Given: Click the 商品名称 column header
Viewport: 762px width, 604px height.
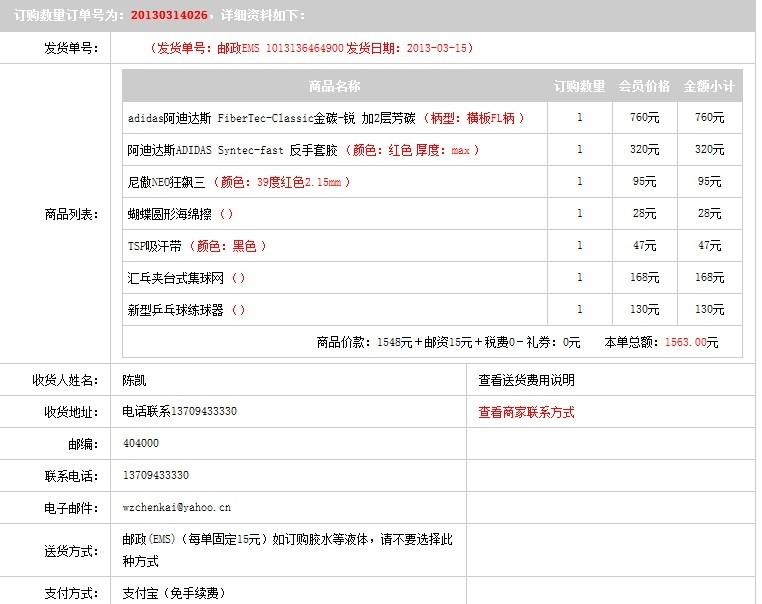Looking at the screenshot, I should coord(334,86).
